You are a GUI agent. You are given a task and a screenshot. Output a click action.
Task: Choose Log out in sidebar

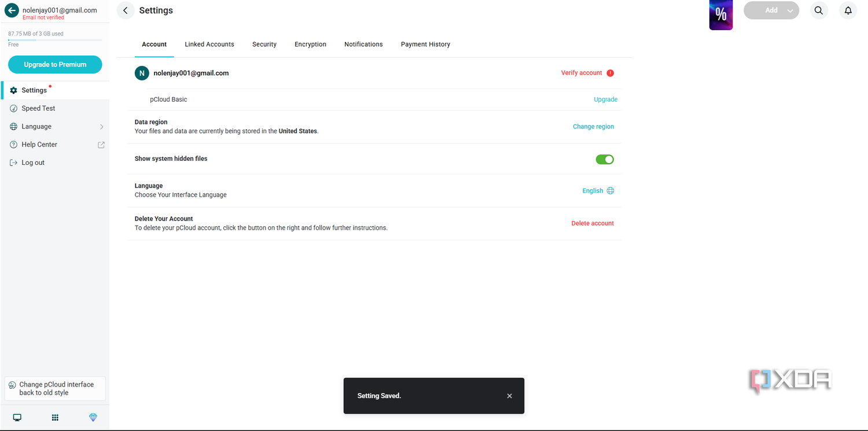tap(55, 163)
